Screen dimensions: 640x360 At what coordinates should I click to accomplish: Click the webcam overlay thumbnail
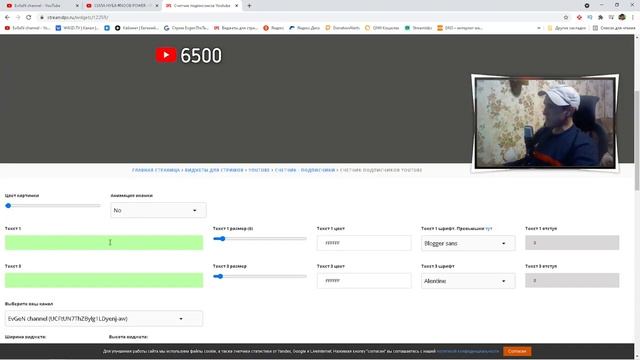coord(545,123)
